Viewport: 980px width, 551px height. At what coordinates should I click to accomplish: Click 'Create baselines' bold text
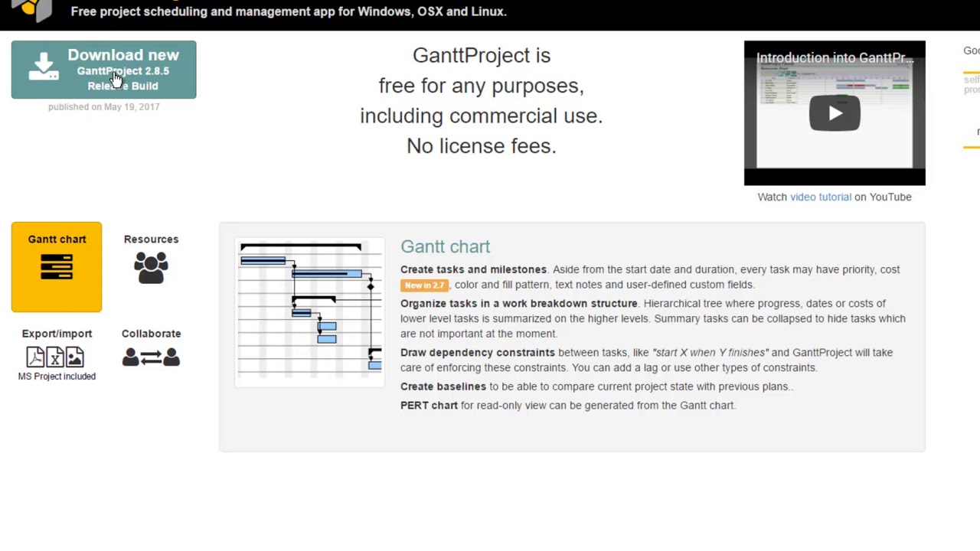coord(443,386)
